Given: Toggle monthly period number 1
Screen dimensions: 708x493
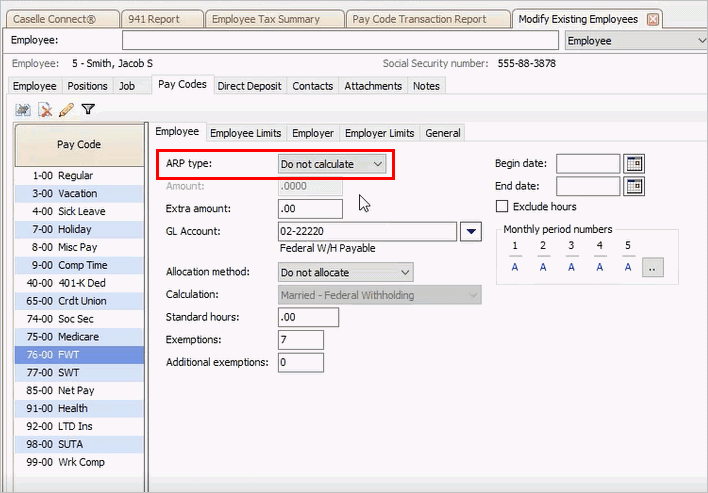Looking at the screenshot, I should 515,267.
